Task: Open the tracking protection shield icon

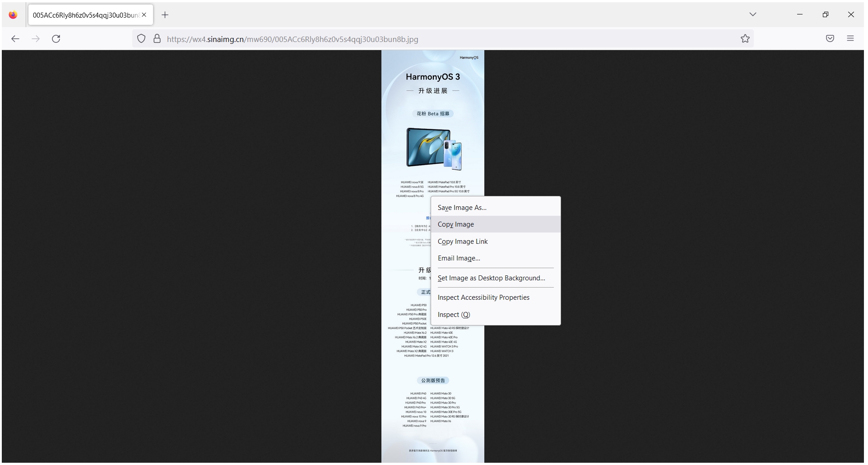Action: pos(141,39)
